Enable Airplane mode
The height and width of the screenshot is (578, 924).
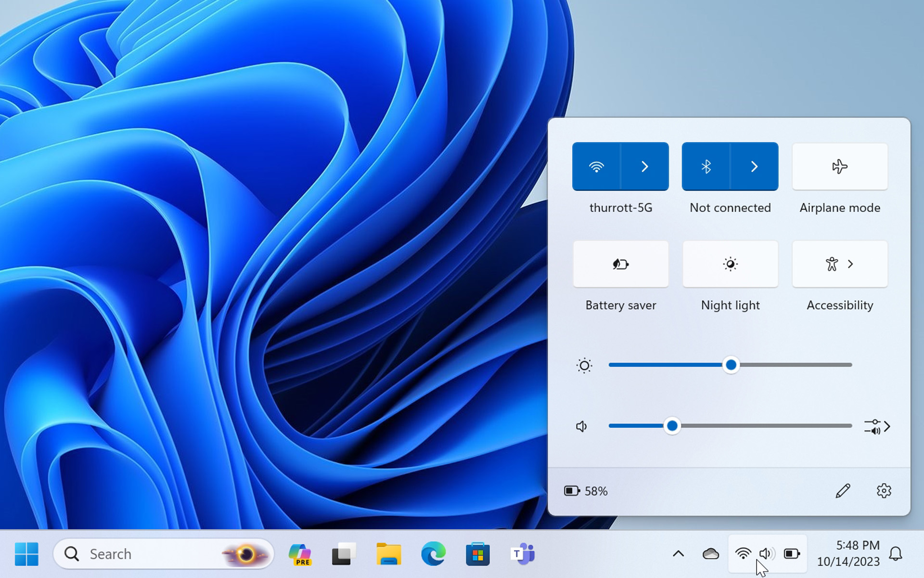click(840, 167)
